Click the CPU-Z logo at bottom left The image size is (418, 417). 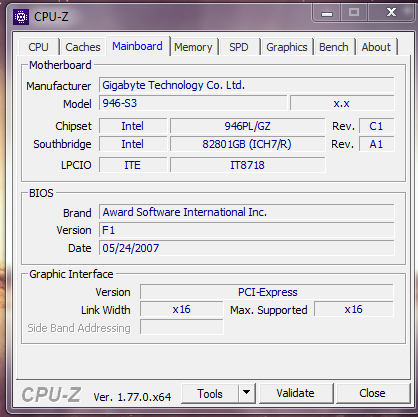point(51,395)
